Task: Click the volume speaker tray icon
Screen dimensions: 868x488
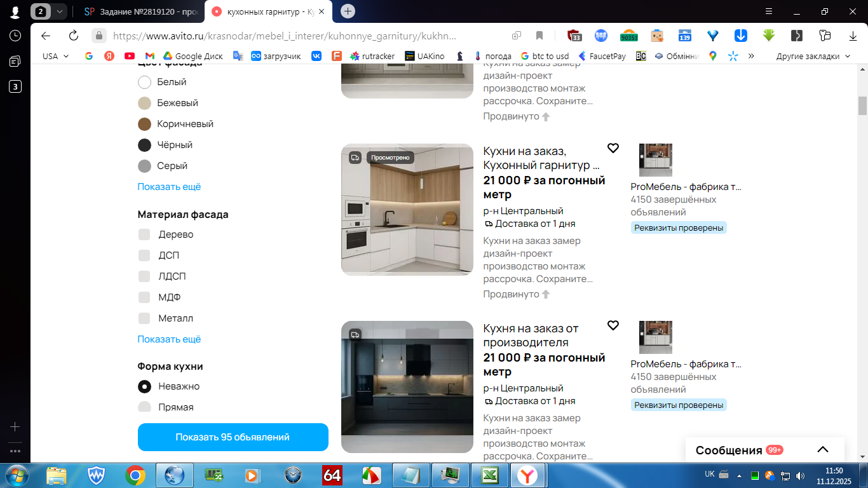Action: (799, 475)
